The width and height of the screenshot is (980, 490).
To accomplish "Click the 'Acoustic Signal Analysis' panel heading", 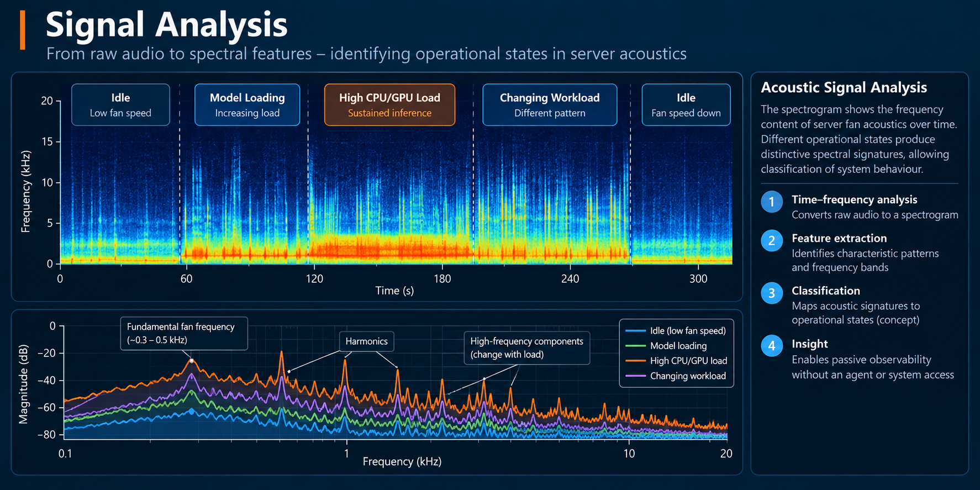I will point(844,87).
